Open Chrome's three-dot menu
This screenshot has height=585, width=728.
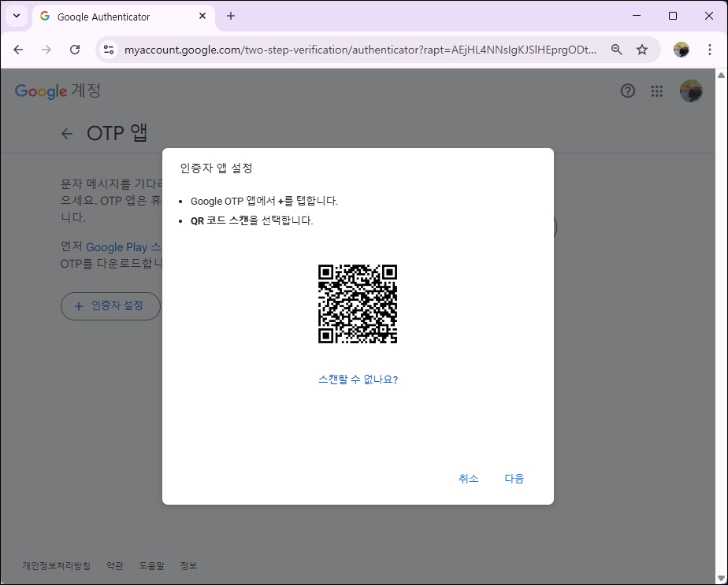pyautogui.click(x=711, y=49)
